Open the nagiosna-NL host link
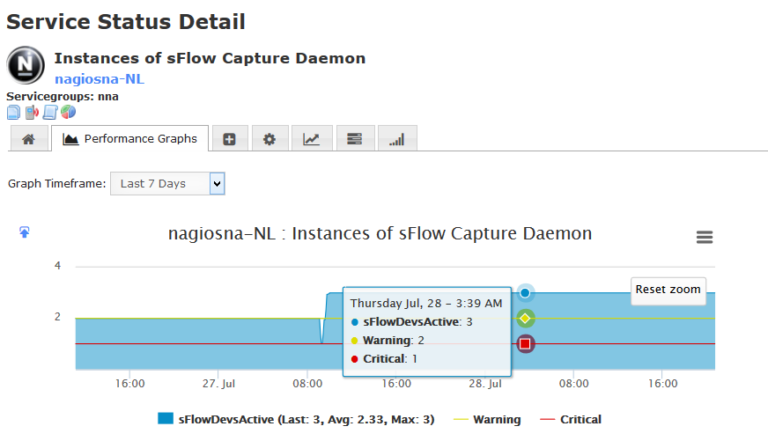The image size is (768, 441). pos(99,79)
